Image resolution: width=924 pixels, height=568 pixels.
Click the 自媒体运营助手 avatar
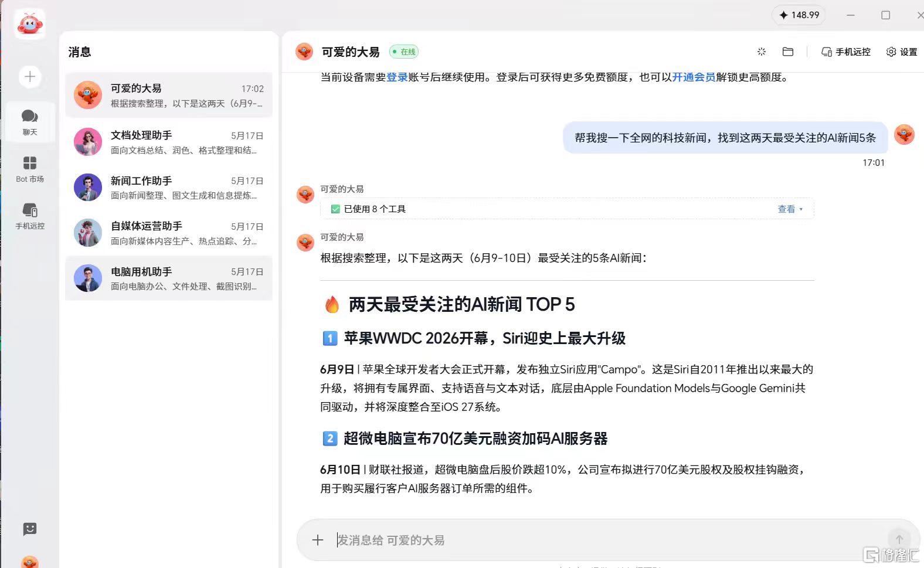[x=88, y=233]
